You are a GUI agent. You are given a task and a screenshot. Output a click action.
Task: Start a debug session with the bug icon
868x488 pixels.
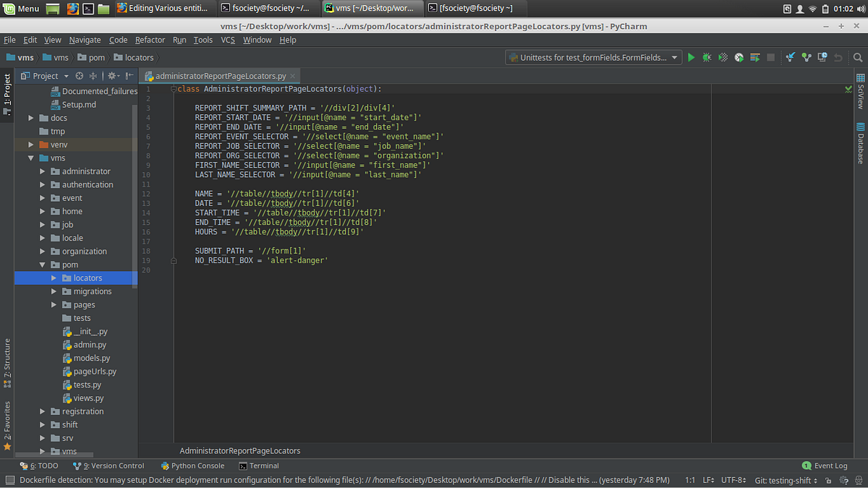coord(707,57)
